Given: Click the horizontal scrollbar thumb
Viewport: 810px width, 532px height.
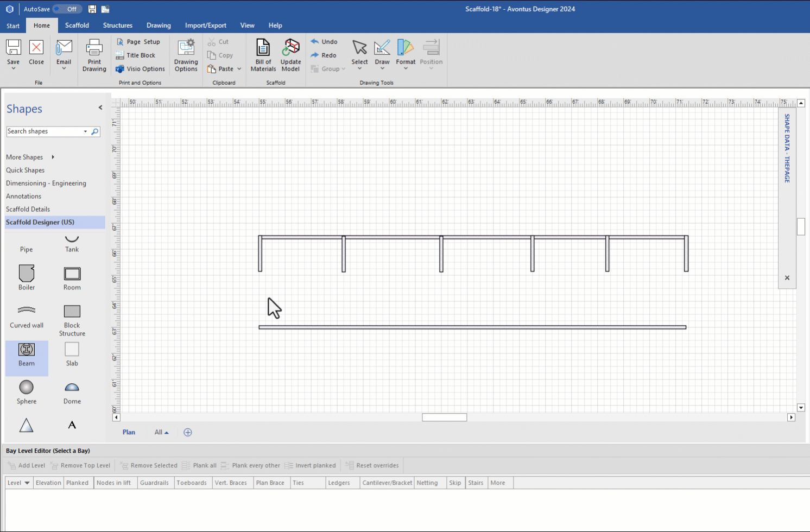Looking at the screenshot, I should pyautogui.click(x=444, y=417).
